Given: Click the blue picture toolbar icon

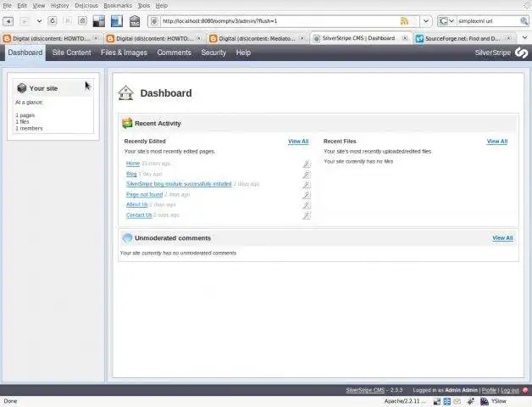Looking at the screenshot, I should [117, 21].
